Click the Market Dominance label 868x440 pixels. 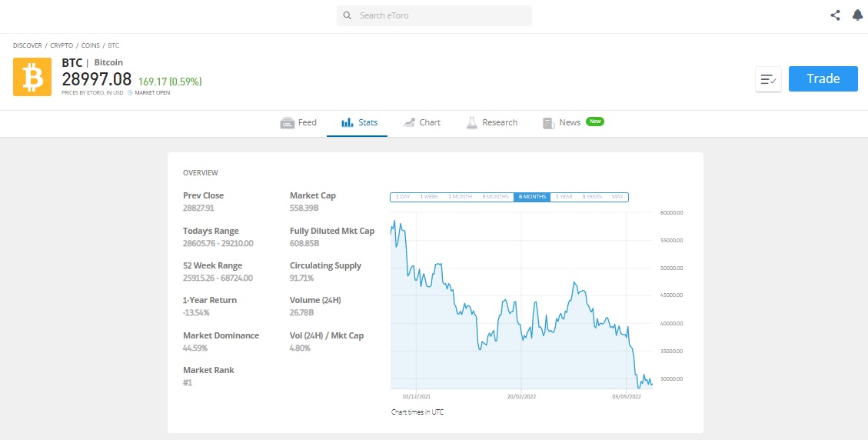click(x=221, y=335)
